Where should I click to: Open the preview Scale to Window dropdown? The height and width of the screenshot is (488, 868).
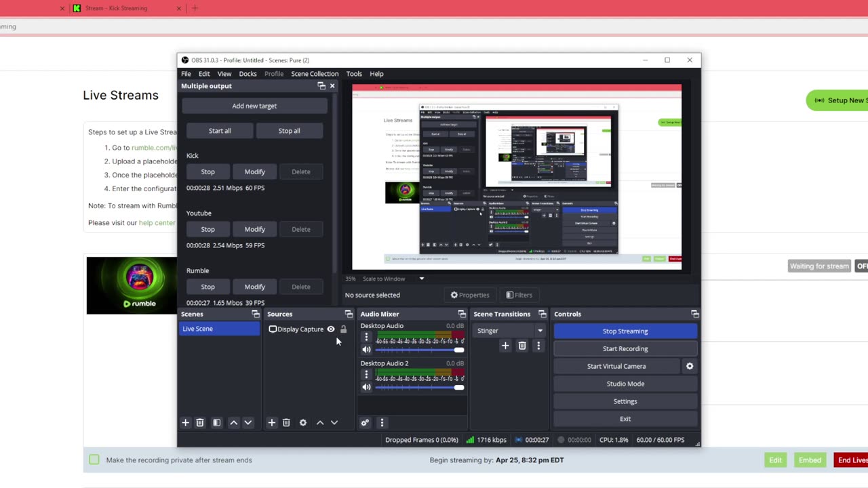(x=421, y=279)
